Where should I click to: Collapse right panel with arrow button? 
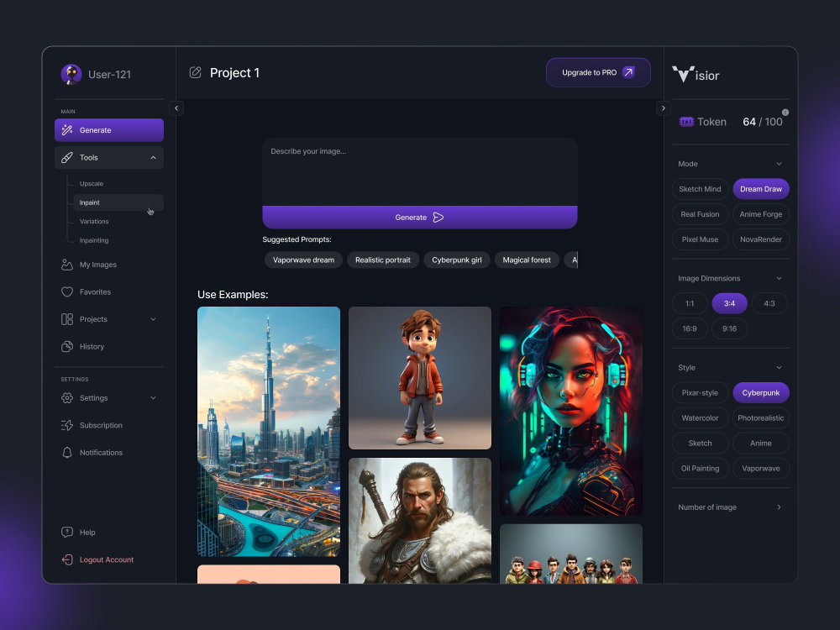pyautogui.click(x=664, y=108)
